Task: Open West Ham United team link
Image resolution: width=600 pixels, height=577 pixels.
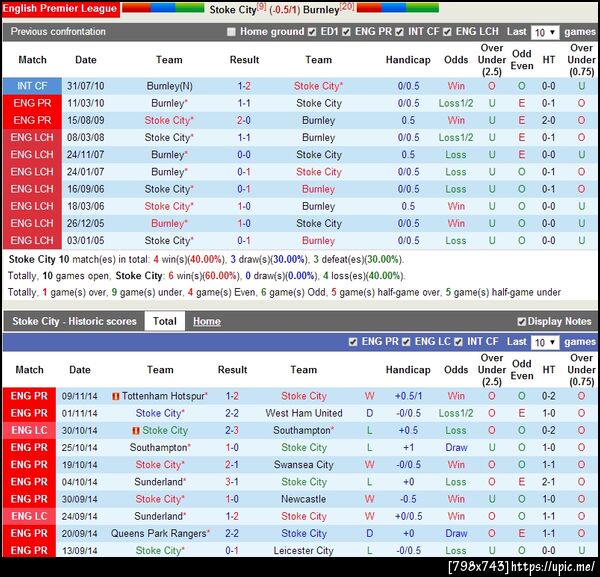Action: pyautogui.click(x=304, y=413)
